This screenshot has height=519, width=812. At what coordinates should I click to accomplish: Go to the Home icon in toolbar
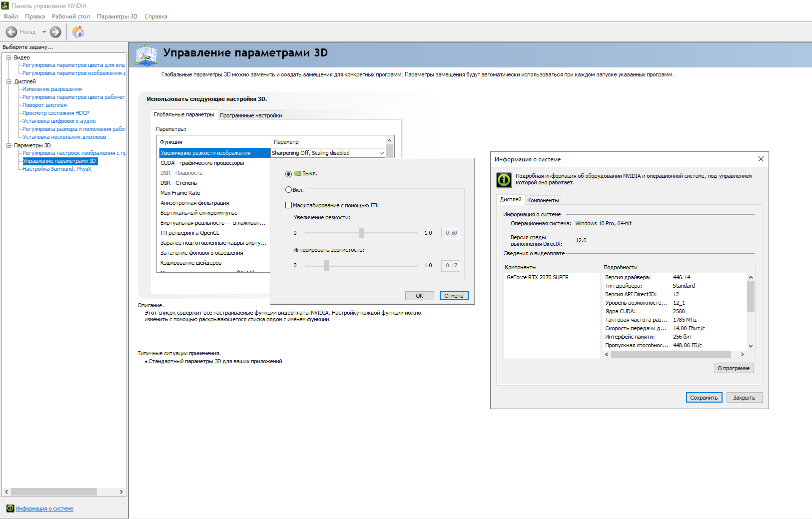(x=78, y=32)
